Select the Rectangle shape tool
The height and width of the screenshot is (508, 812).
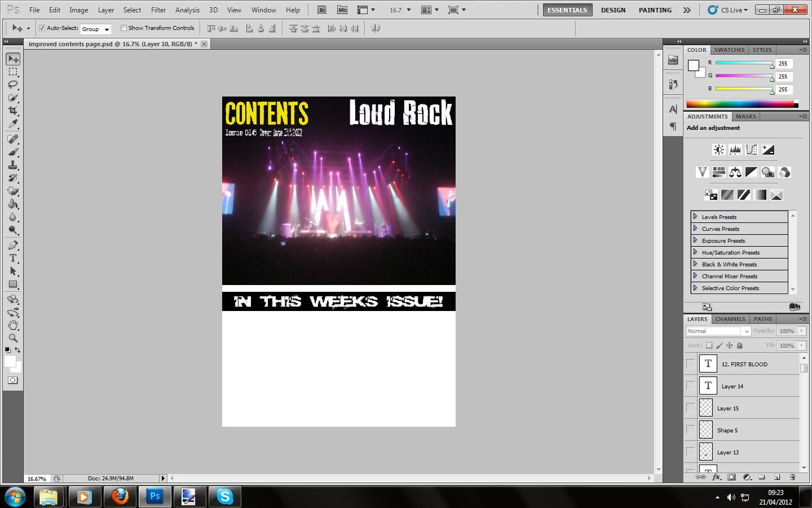[13, 284]
